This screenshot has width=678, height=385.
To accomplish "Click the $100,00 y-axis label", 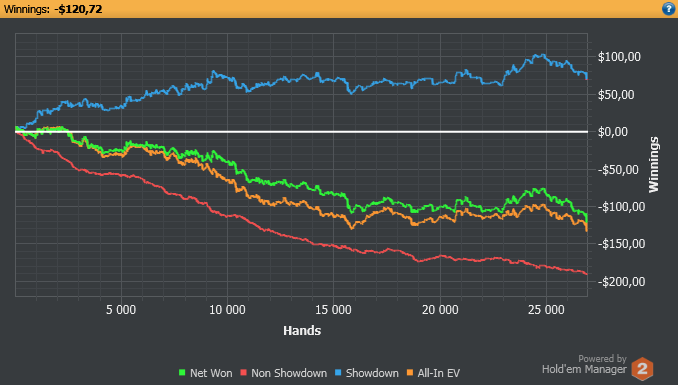I will click(619, 57).
